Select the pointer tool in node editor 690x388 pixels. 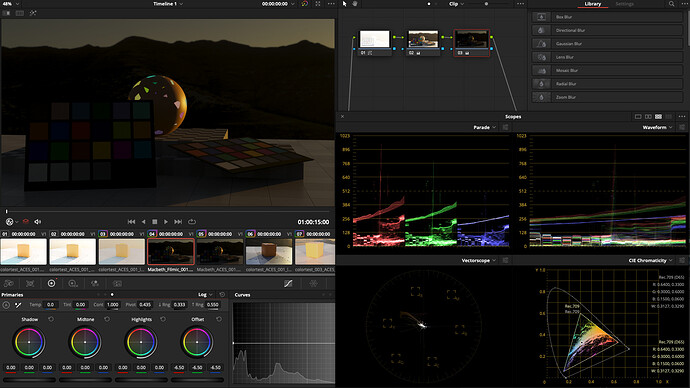pyautogui.click(x=345, y=4)
